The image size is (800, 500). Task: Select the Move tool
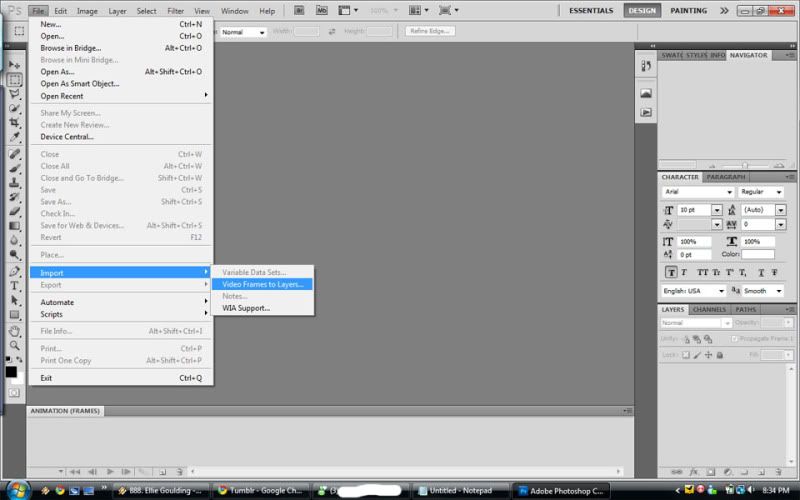click(x=14, y=65)
